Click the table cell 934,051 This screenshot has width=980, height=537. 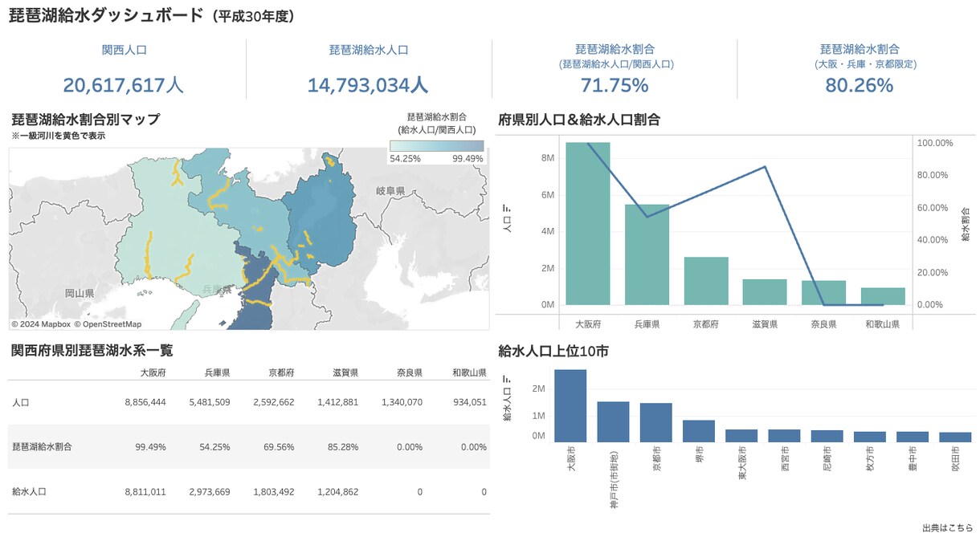pos(469,402)
